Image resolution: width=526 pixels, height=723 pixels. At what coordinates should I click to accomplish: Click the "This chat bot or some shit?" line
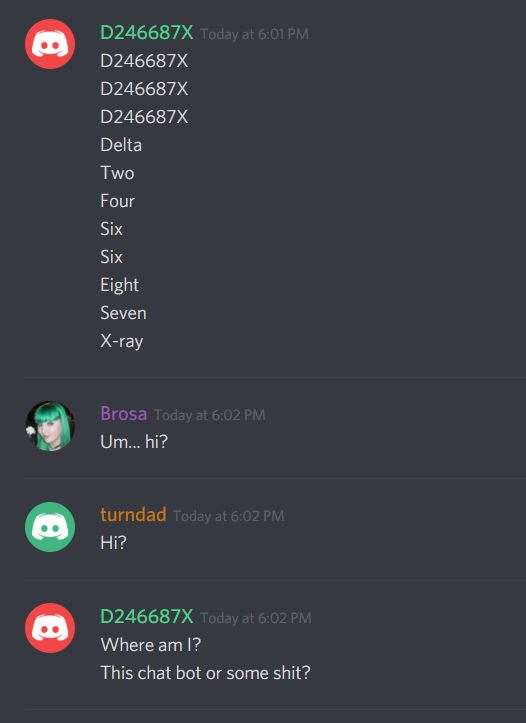coord(206,673)
